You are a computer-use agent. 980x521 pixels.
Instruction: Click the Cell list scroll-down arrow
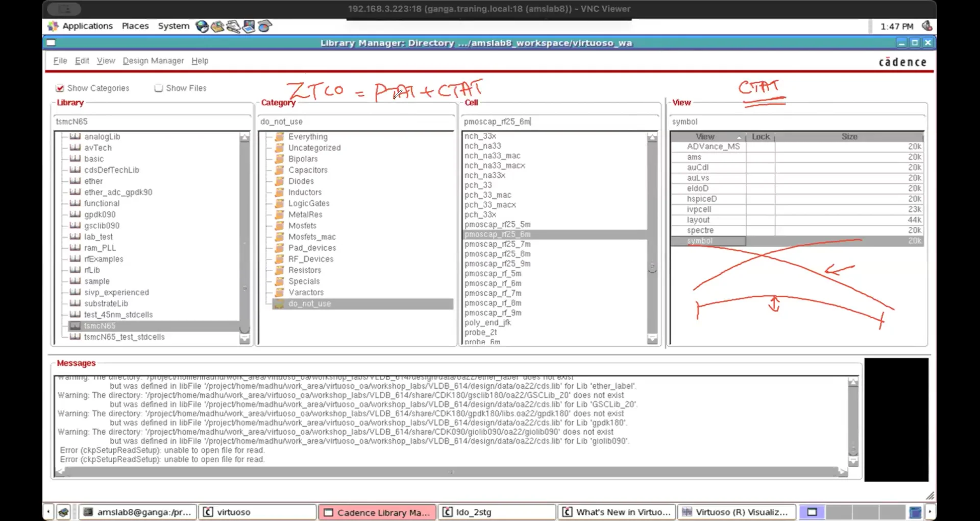point(652,339)
